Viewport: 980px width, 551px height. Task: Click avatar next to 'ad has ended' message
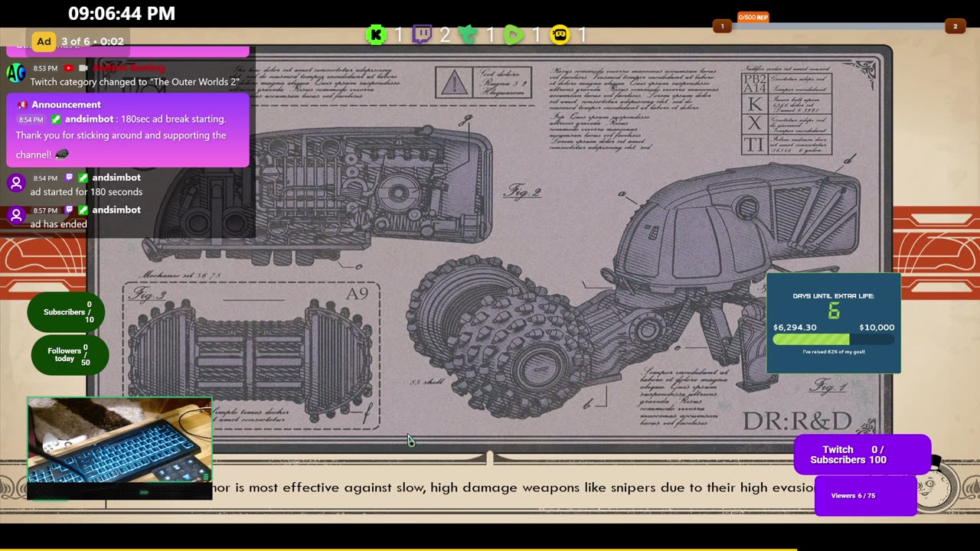(x=16, y=216)
